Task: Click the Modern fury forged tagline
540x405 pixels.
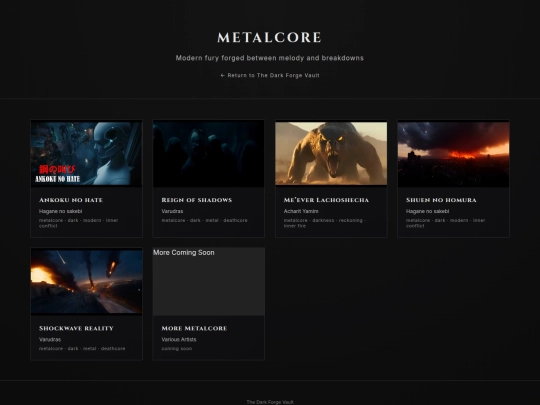Action: tap(270, 58)
